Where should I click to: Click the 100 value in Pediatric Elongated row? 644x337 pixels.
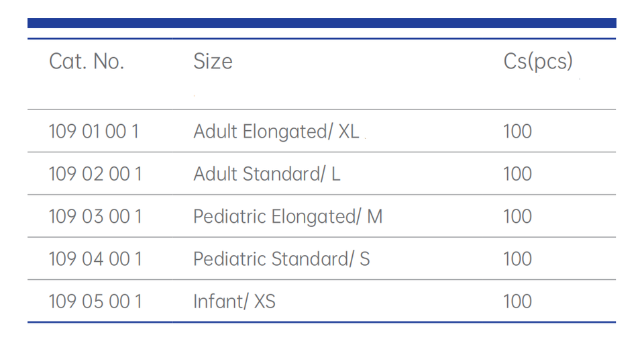tap(517, 217)
